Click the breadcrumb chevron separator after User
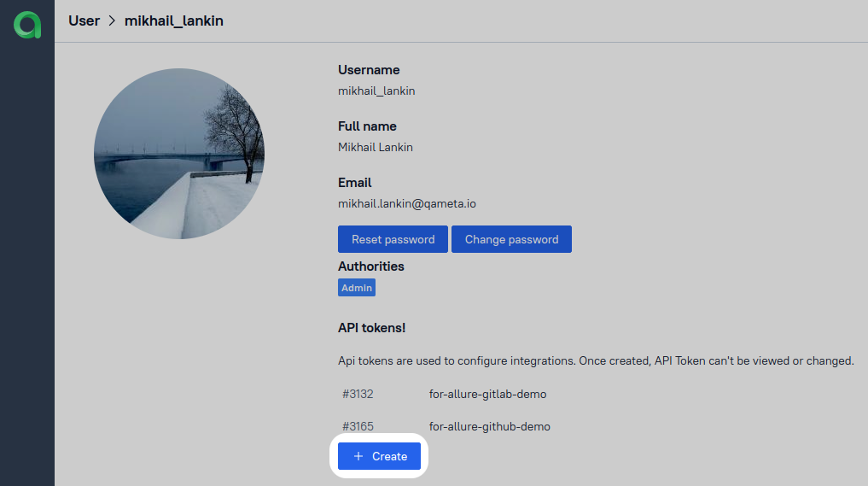 [x=112, y=20]
